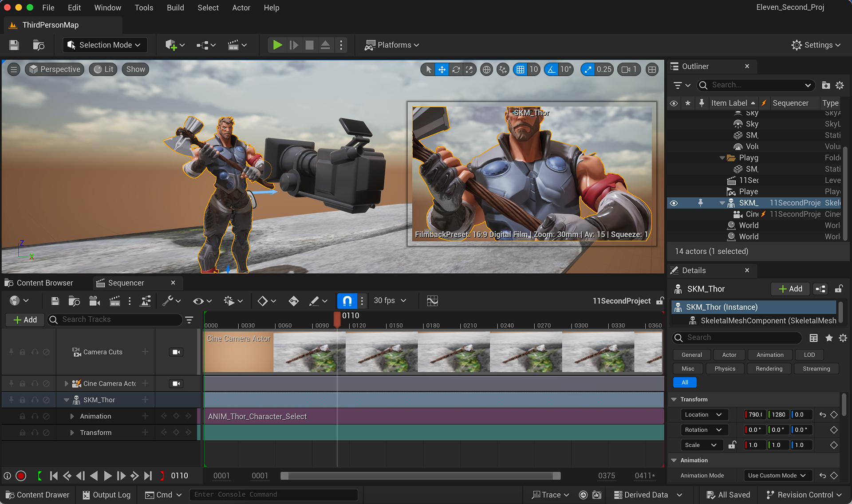Open the Settings dropdown in toolbar
This screenshot has width=852, height=504.
click(816, 45)
